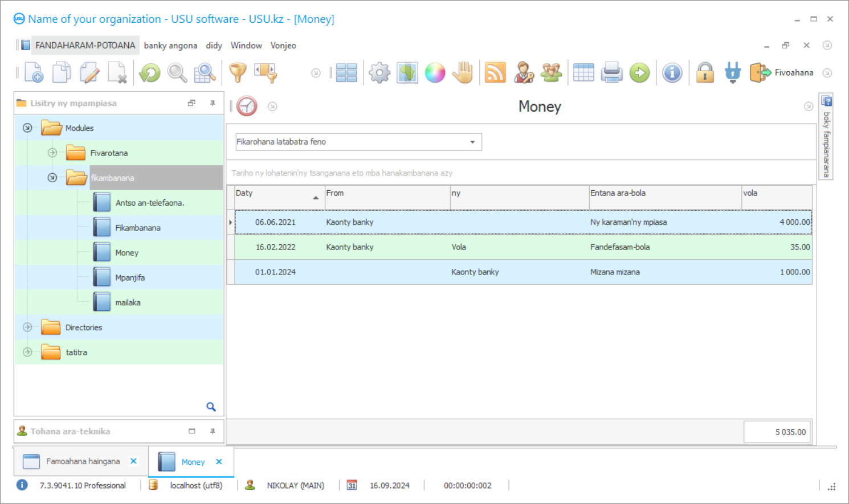Pin the Tohana ara-teknika panel
This screenshot has height=504, width=849.
click(213, 431)
